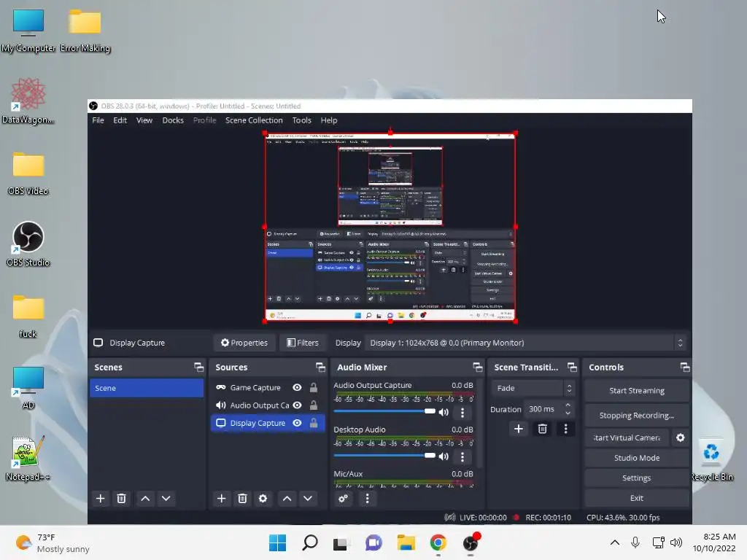This screenshot has height=560, width=747.
Task: Enable Studio Mode
Action: click(x=636, y=458)
